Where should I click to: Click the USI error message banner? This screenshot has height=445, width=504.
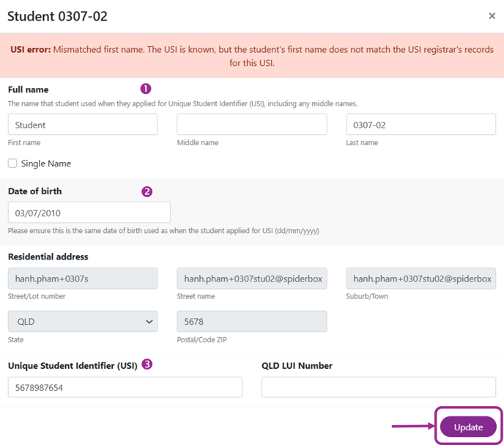point(252,56)
